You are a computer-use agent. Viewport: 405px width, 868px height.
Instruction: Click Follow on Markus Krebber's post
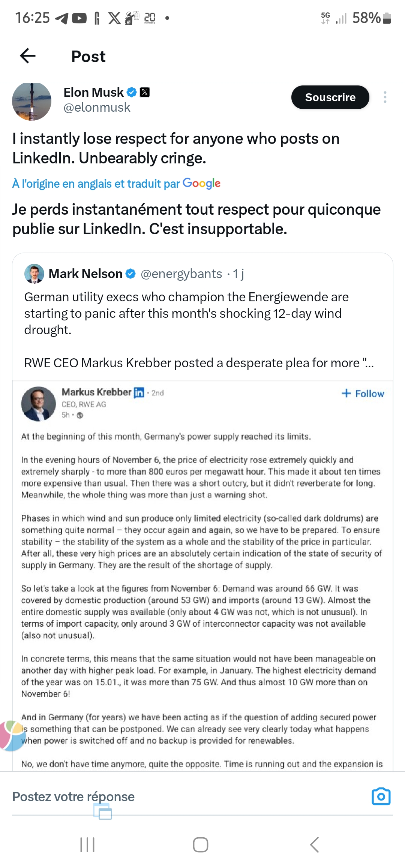click(x=363, y=394)
